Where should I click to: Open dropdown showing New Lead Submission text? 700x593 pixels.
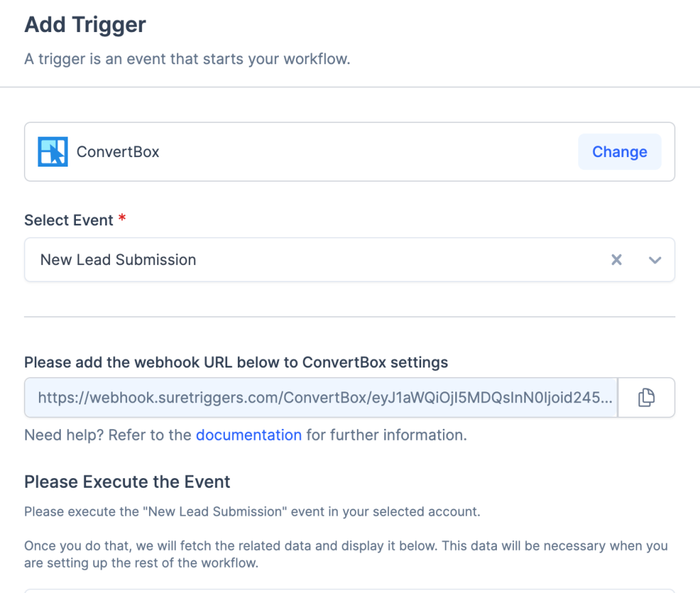tap(118, 260)
